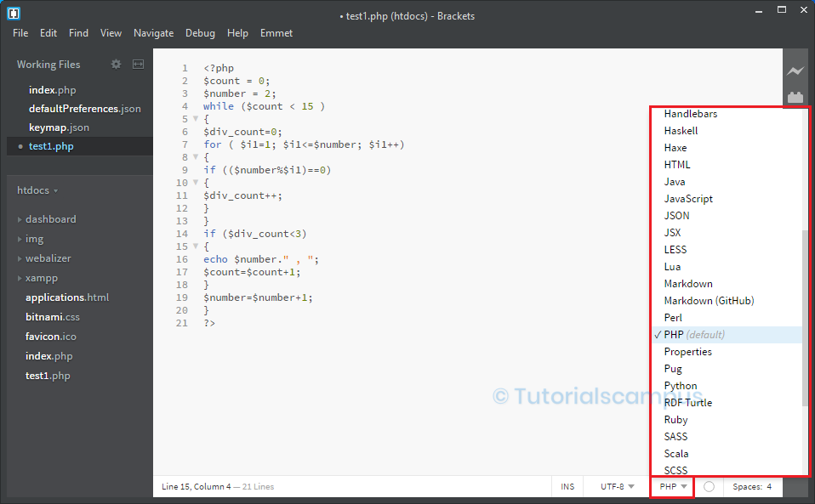
Task: Click the INS mode indicator in status bar
Action: coord(567,486)
